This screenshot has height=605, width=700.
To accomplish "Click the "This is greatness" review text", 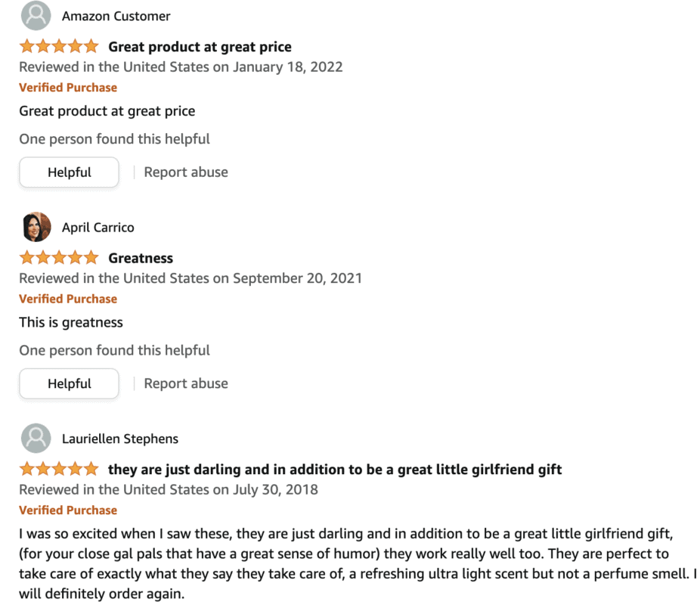I will 71,322.
